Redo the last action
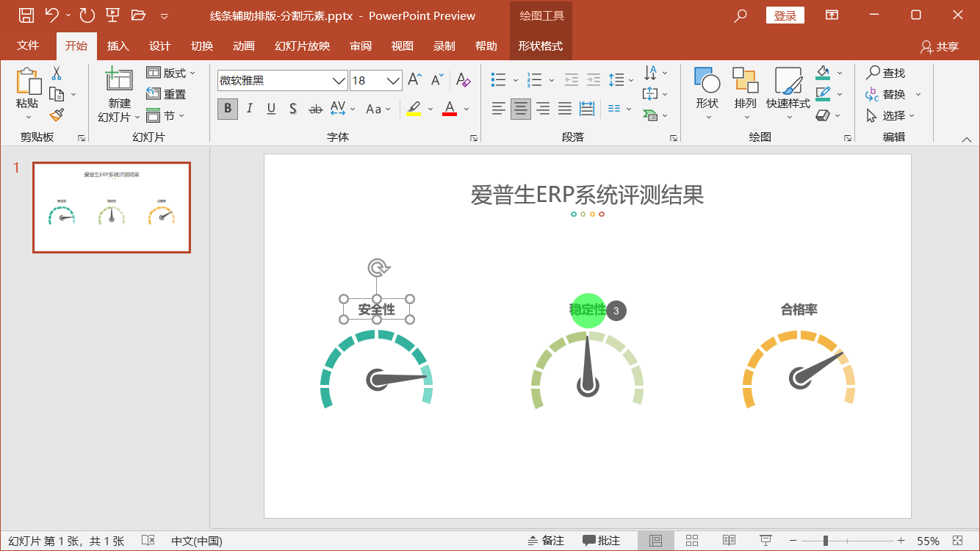980x551 pixels. [x=87, y=15]
